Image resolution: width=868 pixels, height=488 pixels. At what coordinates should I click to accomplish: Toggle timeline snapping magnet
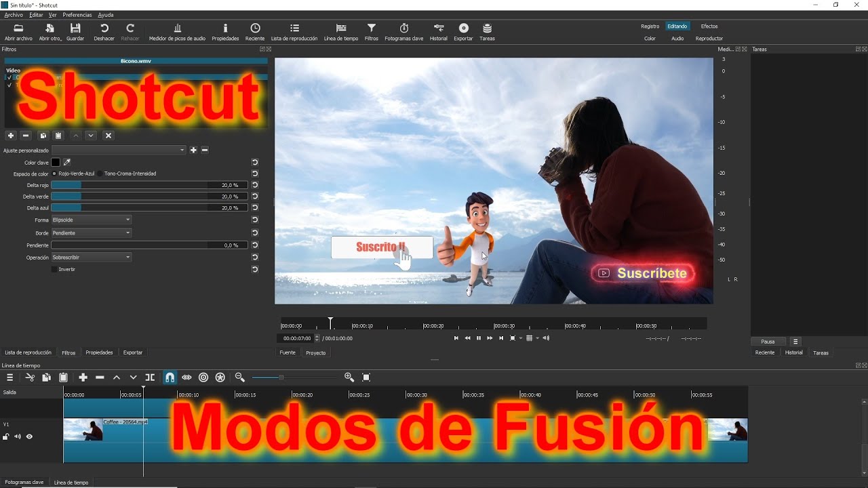coord(170,378)
